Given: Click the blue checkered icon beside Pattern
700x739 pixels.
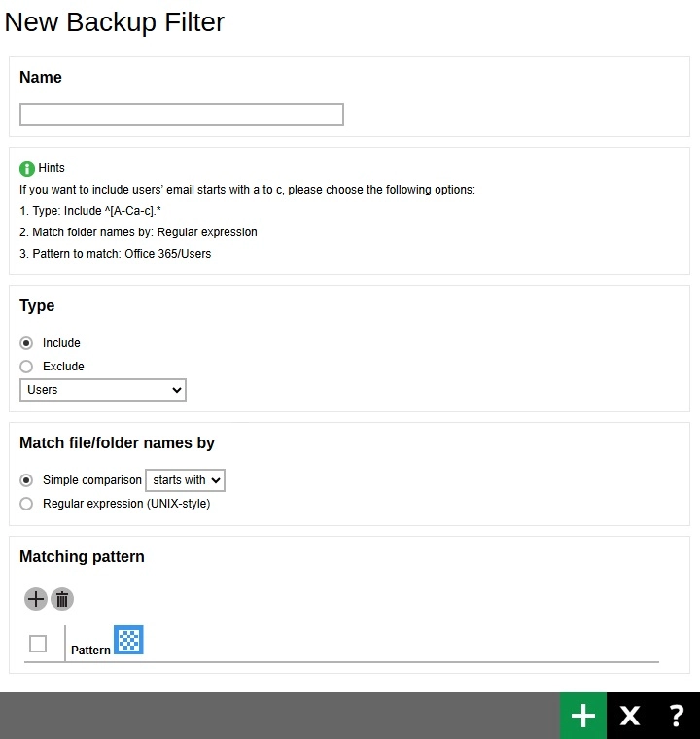Looking at the screenshot, I should coord(128,640).
